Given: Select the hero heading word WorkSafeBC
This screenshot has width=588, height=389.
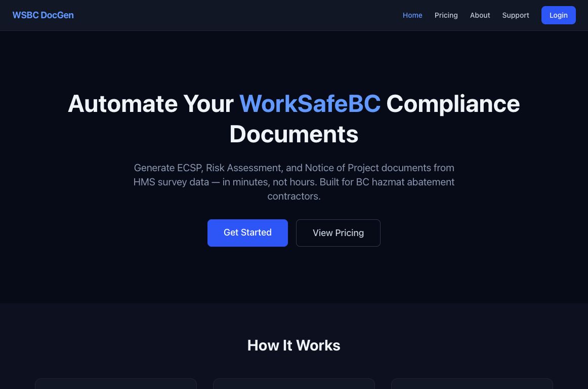Looking at the screenshot, I should pyautogui.click(x=310, y=104).
